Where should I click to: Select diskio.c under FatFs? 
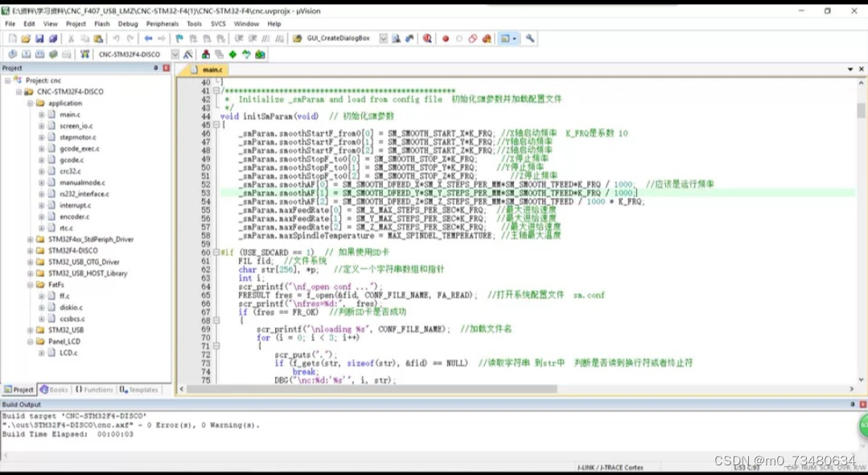71,308
